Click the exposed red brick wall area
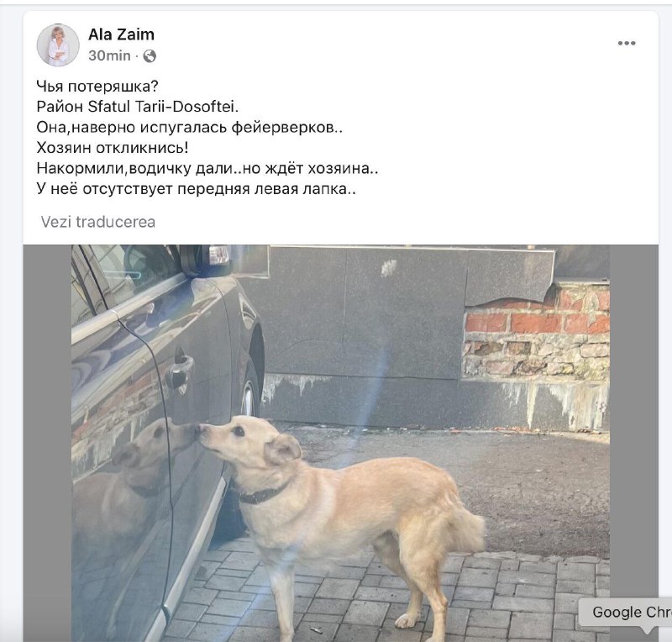Image resolution: width=672 pixels, height=642 pixels. tap(538, 334)
